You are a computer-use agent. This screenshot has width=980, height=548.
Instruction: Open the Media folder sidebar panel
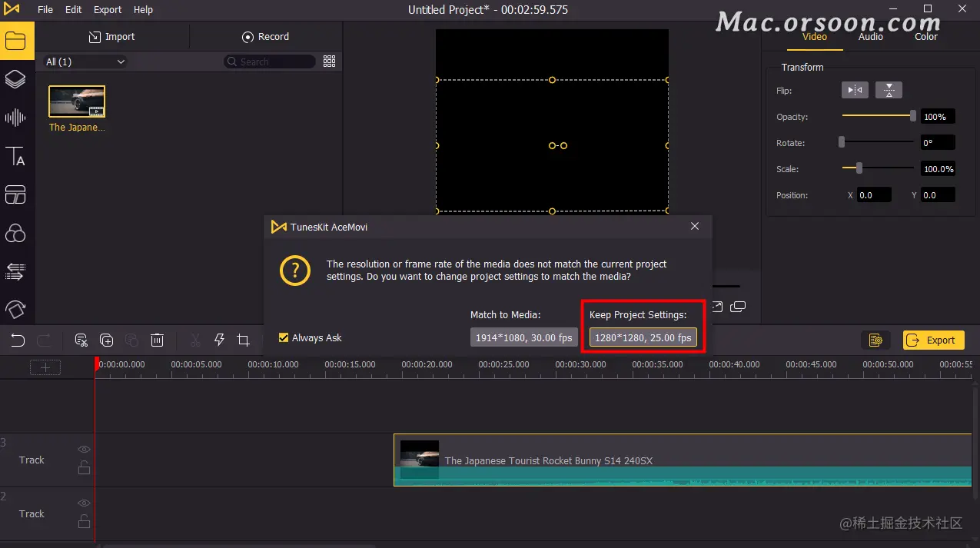click(x=15, y=41)
